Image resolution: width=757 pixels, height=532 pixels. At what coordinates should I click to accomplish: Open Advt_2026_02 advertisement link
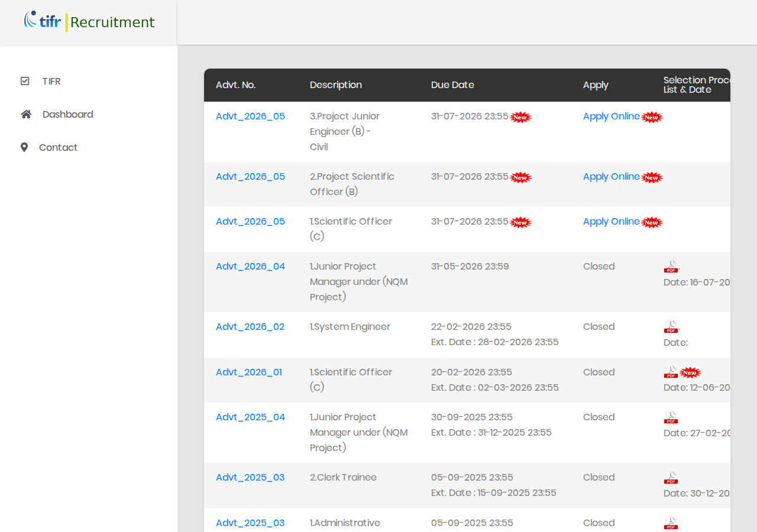[x=250, y=327]
